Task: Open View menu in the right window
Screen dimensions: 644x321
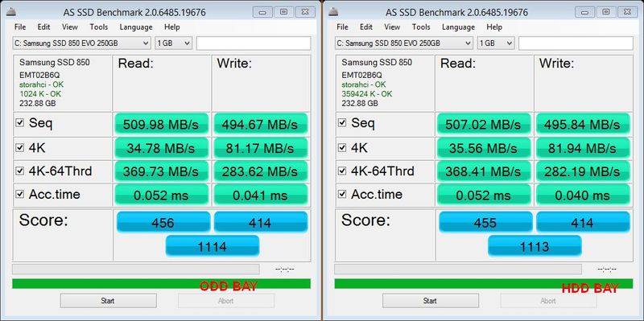Action: (392, 27)
